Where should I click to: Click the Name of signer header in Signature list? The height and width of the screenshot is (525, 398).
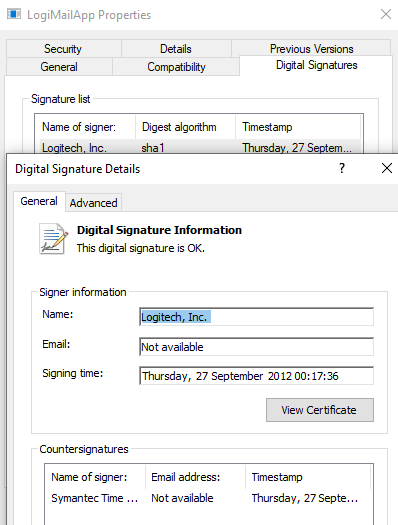(85, 127)
